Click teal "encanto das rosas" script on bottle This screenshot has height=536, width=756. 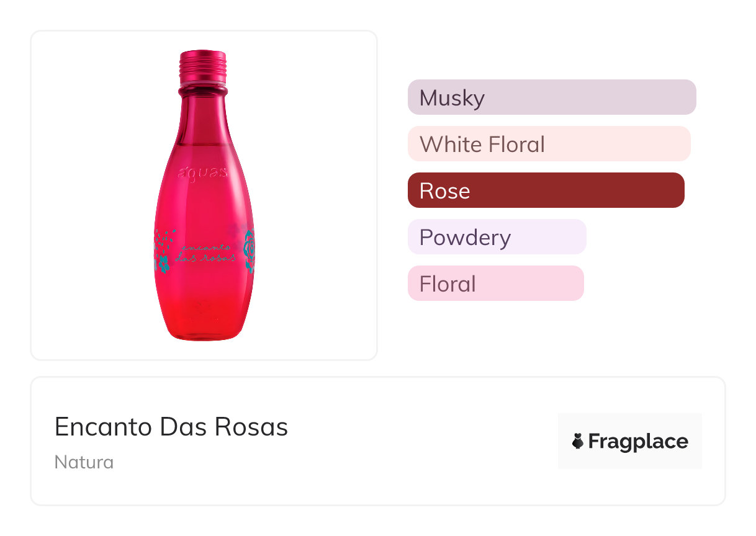point(205,250)
